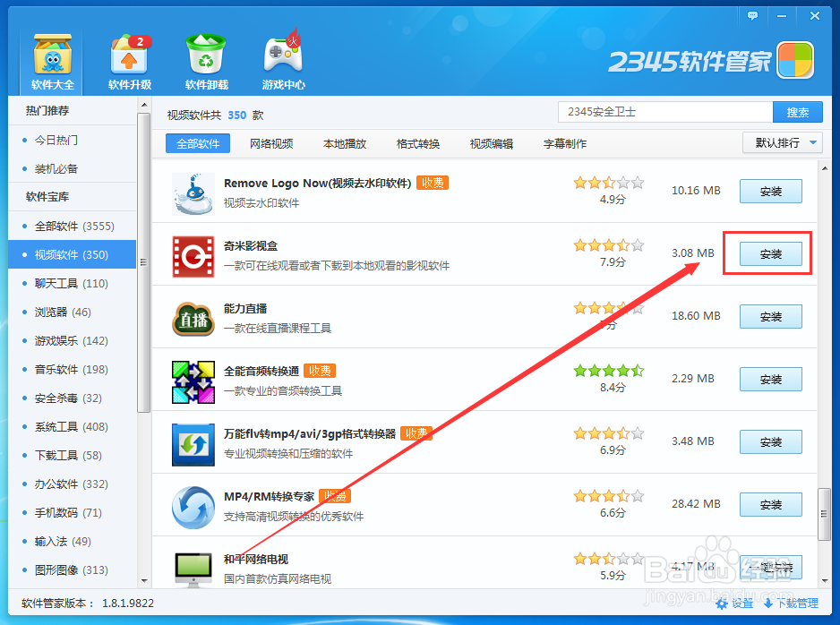Click the 28.42 MB size of MP4/RM转换专家
The width and height of the screenshot is (840, 625).
(696, 503)
